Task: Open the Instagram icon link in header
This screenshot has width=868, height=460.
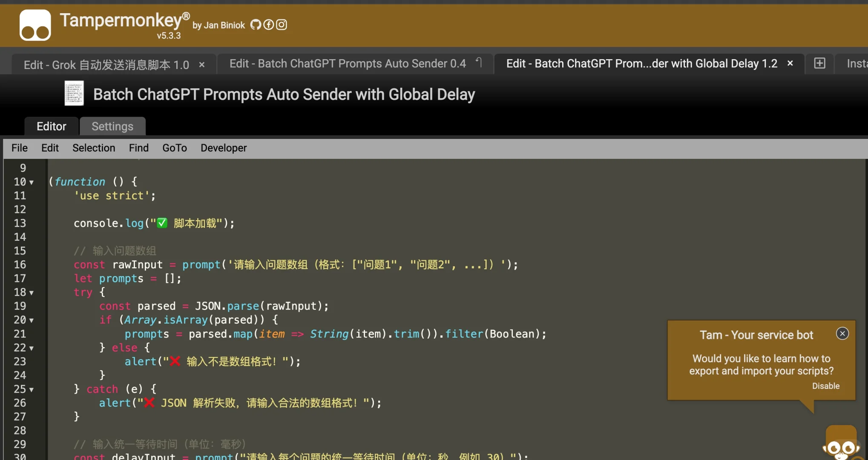Action: pyautogui.click(x=282, y=25)
